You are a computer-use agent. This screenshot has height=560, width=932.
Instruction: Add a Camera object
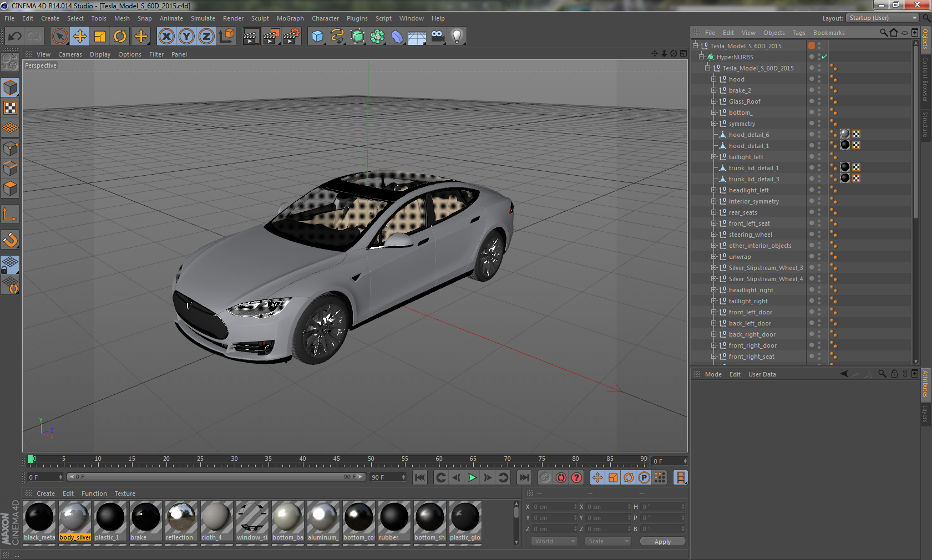pos(437,37)
